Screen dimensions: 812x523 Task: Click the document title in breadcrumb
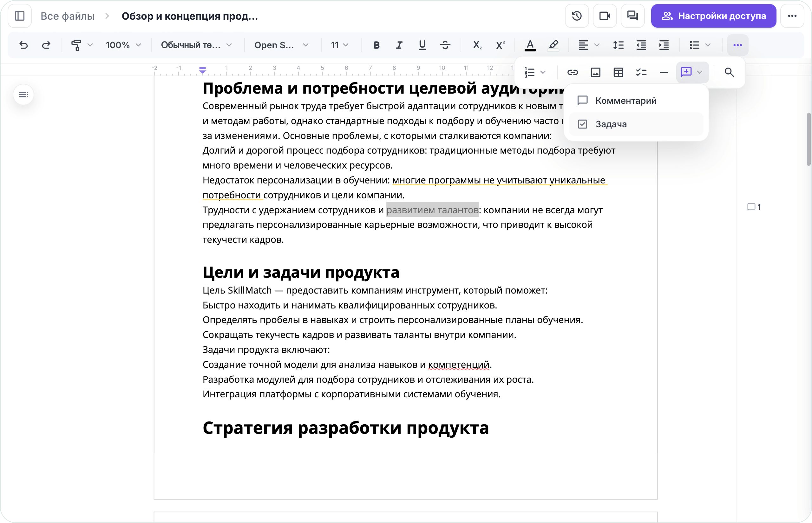coord(190,16)
